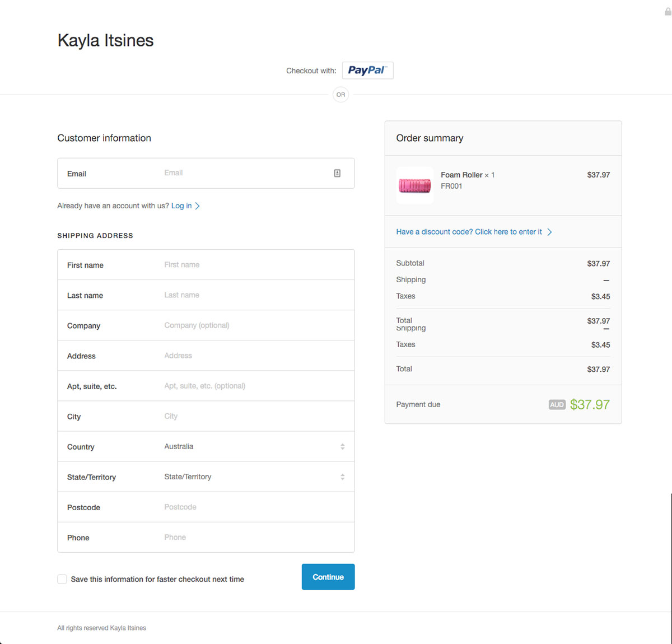Focus the Address input field
This screenshot has height=644, width=672.
206,356
